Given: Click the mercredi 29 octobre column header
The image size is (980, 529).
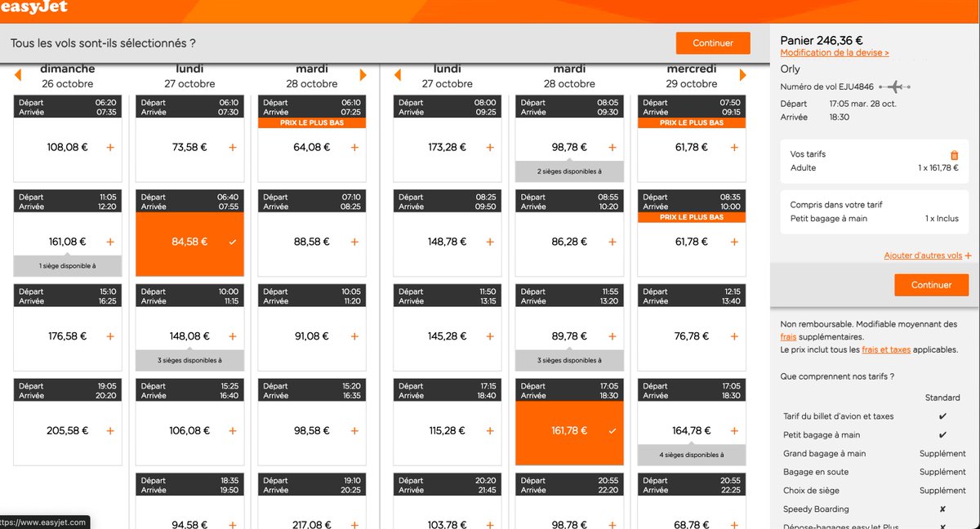Looking at the screenshot, I should [692, 76].
